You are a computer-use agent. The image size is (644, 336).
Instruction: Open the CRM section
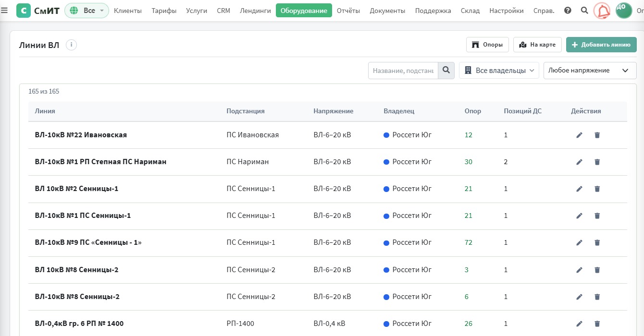tap(223, 11)
